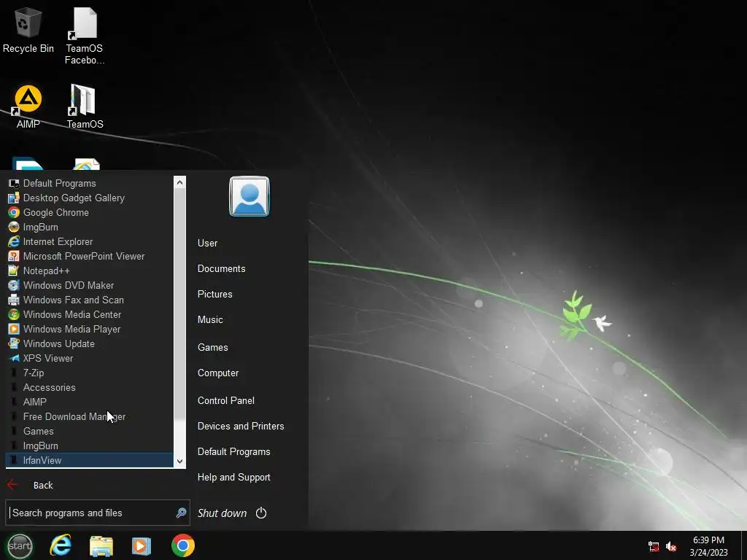Click the XPS Viewer icon
This screenshot has width=747, height=560.
[x=14, y=359]
